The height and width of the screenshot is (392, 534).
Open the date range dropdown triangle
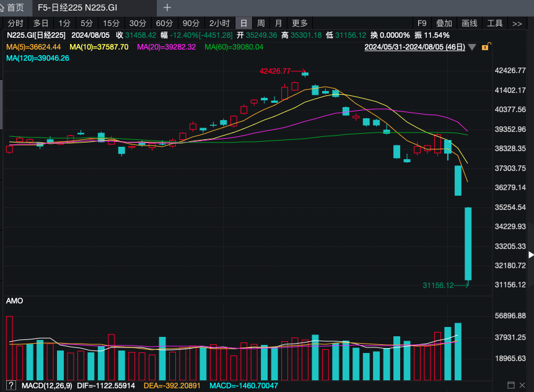coord(473,47)
